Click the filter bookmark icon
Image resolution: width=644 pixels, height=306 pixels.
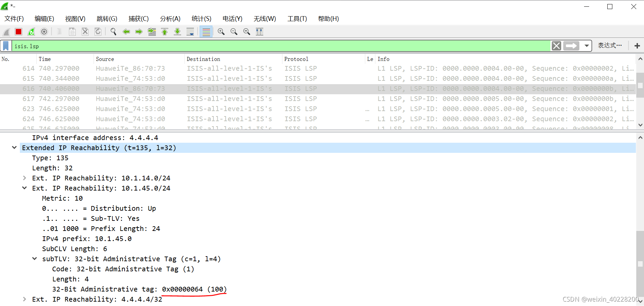[x=6, y=46]
